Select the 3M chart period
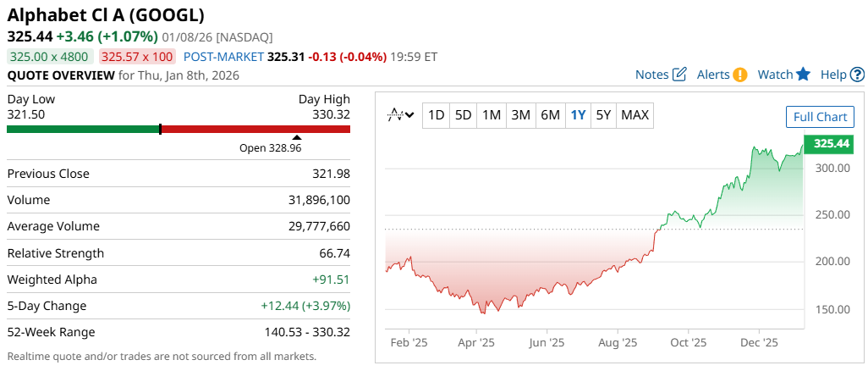The width and height of the screenshot is (868, 371). pos(521,115)
